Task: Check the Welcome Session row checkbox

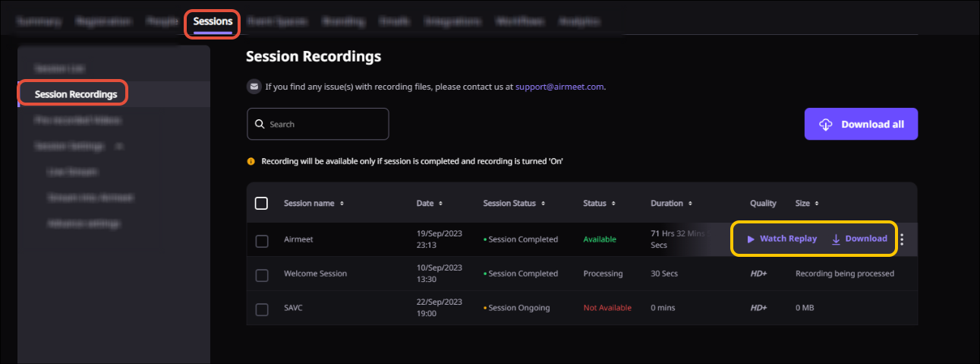Action: coord(262,275)
